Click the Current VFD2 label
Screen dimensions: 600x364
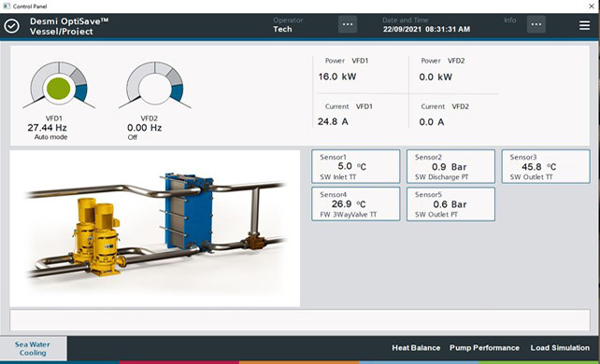(x=445, y=106)
